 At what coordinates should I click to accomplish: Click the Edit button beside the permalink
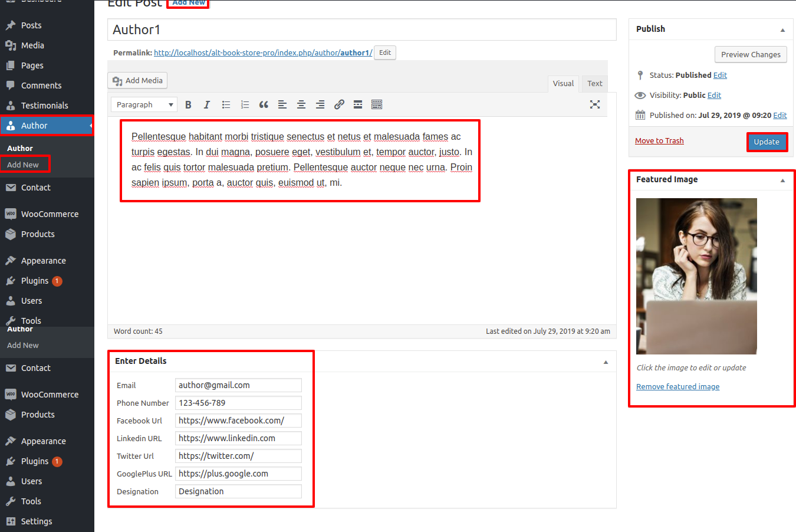pos(385,52)
